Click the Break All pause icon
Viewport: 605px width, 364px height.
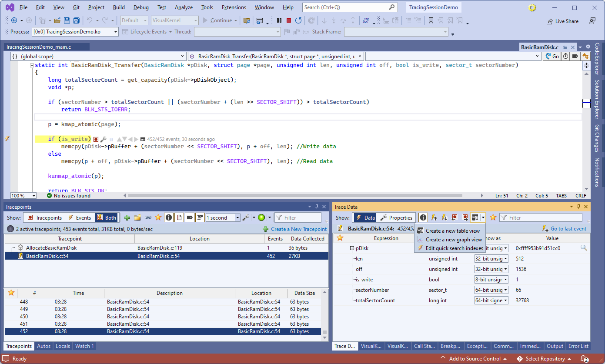point(280,20)
